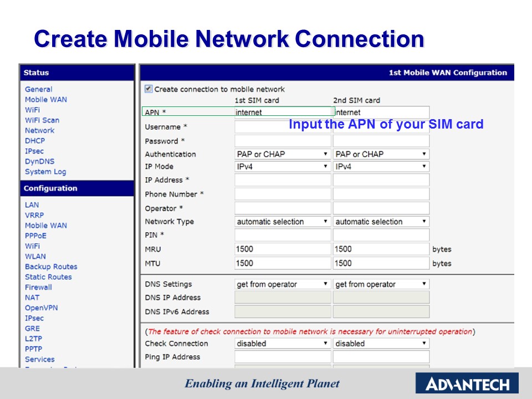Expand 2nd SIM Check Connection dropdown
The width and height of the screenshot is (532, 399).
(381, 344)
